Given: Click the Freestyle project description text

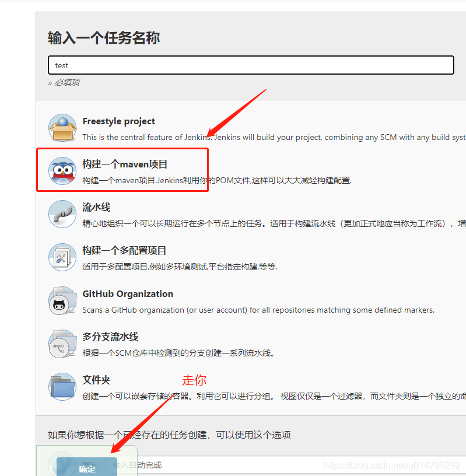Looking at the screenshot, I should click(274, 137).
